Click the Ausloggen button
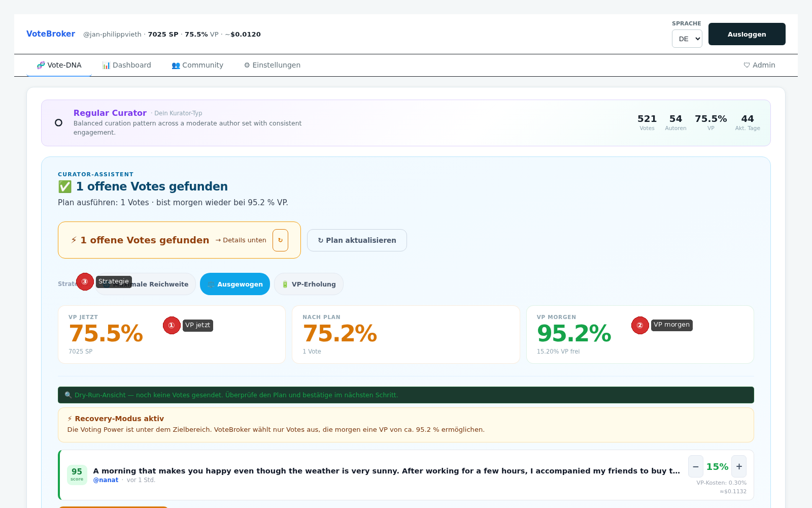Image resolution: width=812 pixels, height=508 pixels. (x=747, y=34)
